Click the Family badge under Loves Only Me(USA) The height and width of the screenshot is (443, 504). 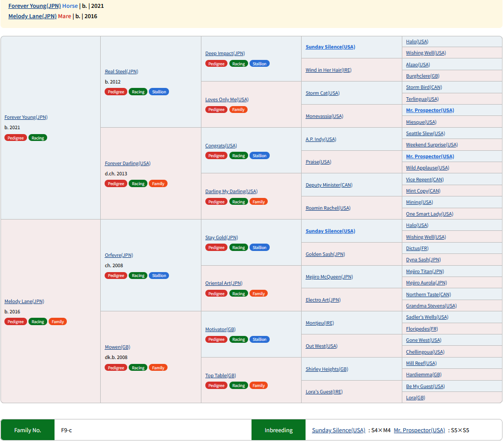238,110
